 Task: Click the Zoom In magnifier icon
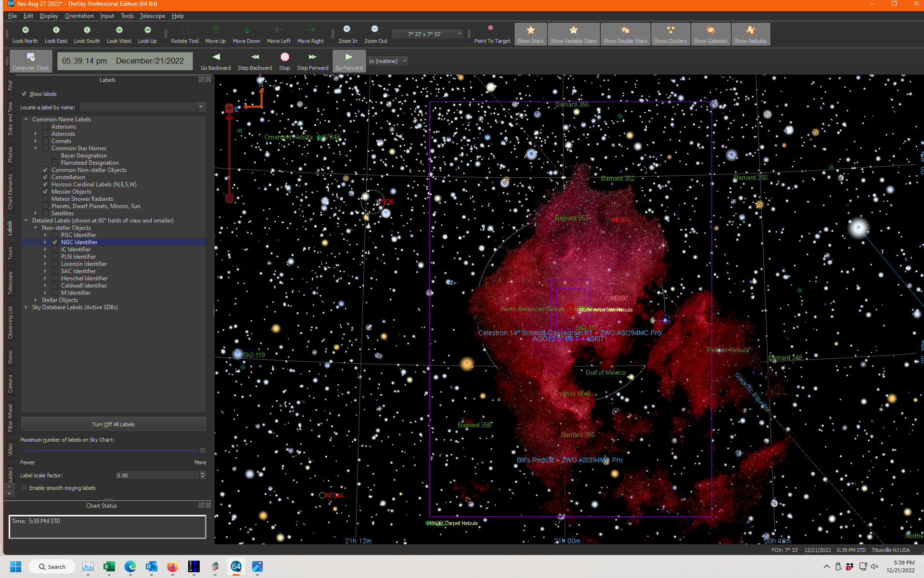(347, 29)
